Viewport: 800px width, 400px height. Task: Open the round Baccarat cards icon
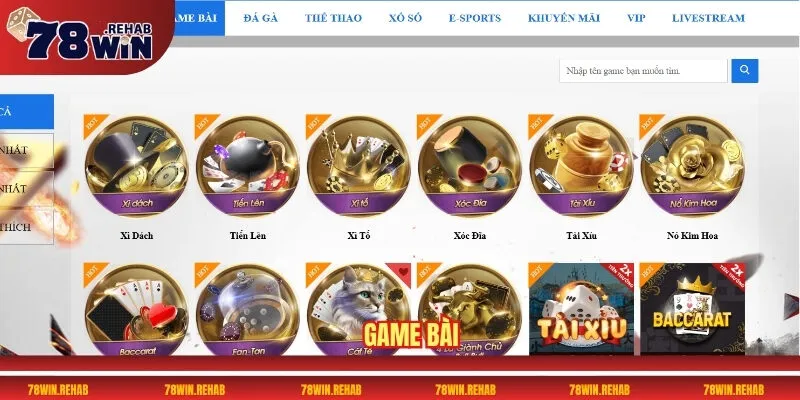pos(136,310)
